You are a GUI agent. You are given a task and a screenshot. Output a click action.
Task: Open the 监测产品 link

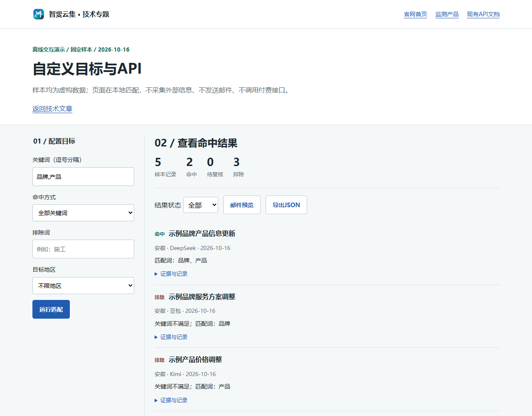click(x=447, y=14)
